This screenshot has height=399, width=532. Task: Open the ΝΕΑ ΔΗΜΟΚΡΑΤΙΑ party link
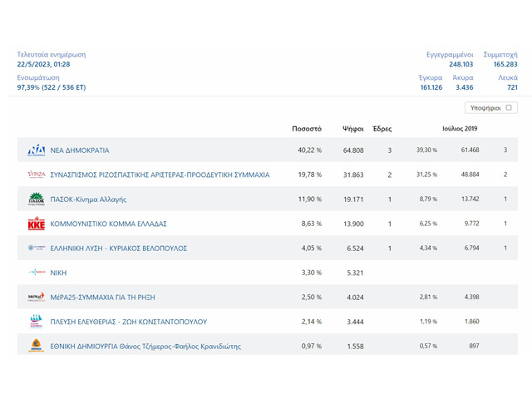80,150
